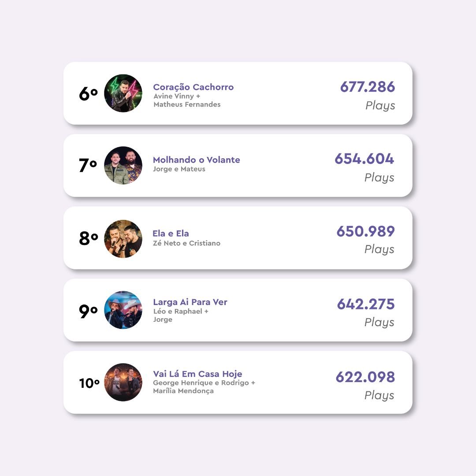This screenshot has width=476, height=476.
Task: Select the song title Ela e Ela
Action: click(x=171, y=234)
